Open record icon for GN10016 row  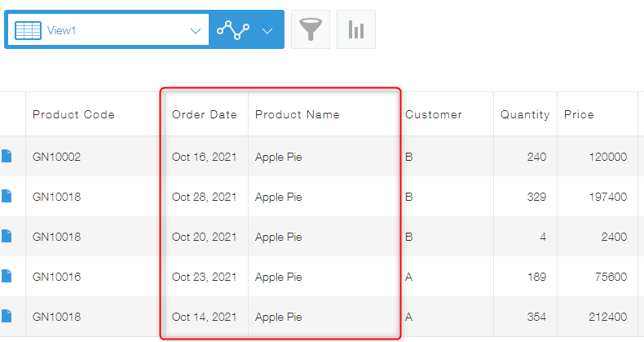point(7,277)
